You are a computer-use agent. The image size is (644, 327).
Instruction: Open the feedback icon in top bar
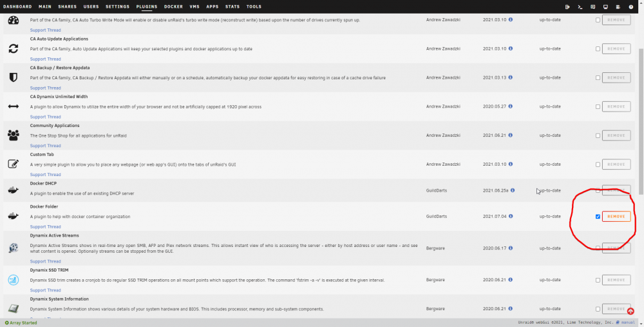coord(592,6)
